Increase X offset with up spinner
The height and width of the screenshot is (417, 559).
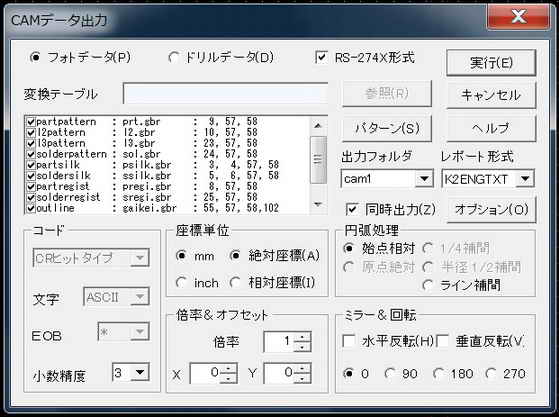tap(229, 369)
